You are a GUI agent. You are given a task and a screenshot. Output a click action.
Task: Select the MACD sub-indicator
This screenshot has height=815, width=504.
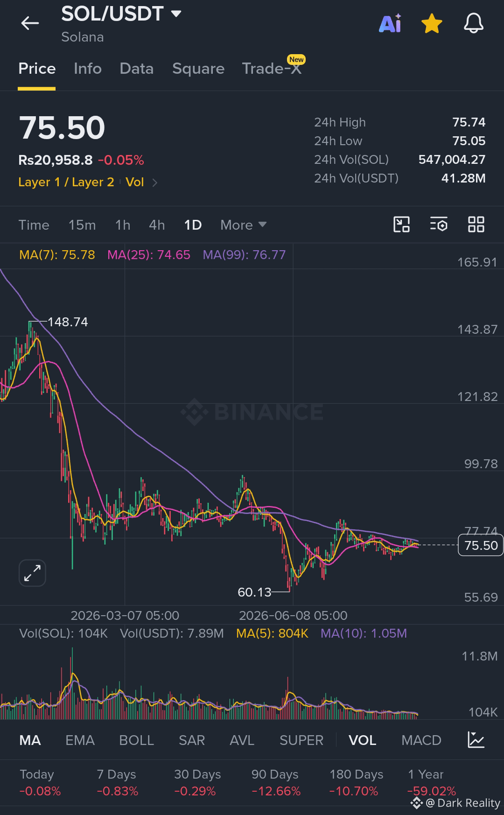point(421,740)
